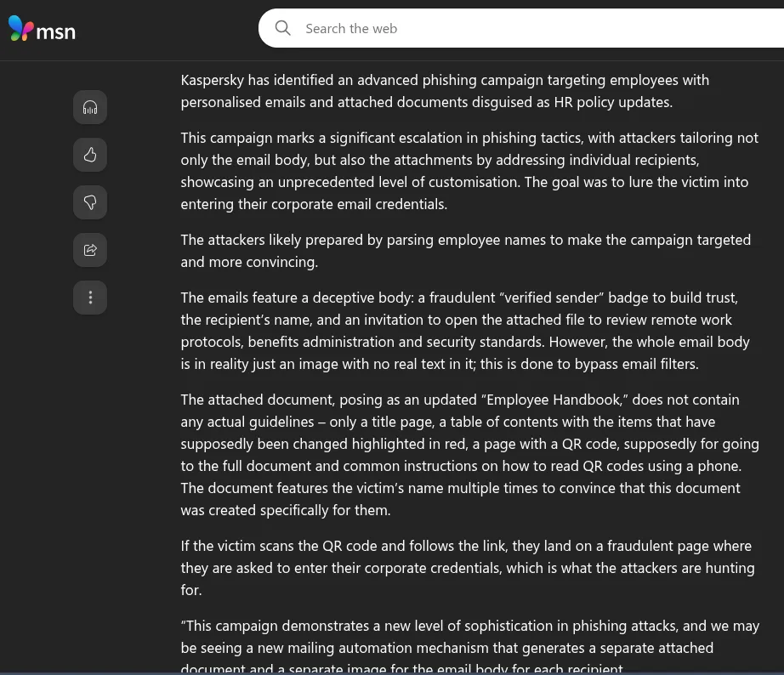Click the MSN butterfly logo
Screen dimensions: 784x675
(20, 29)
